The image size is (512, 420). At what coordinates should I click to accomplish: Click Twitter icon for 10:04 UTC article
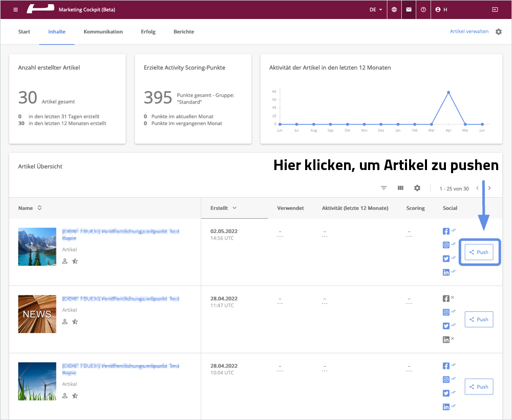tap(446, 393)
